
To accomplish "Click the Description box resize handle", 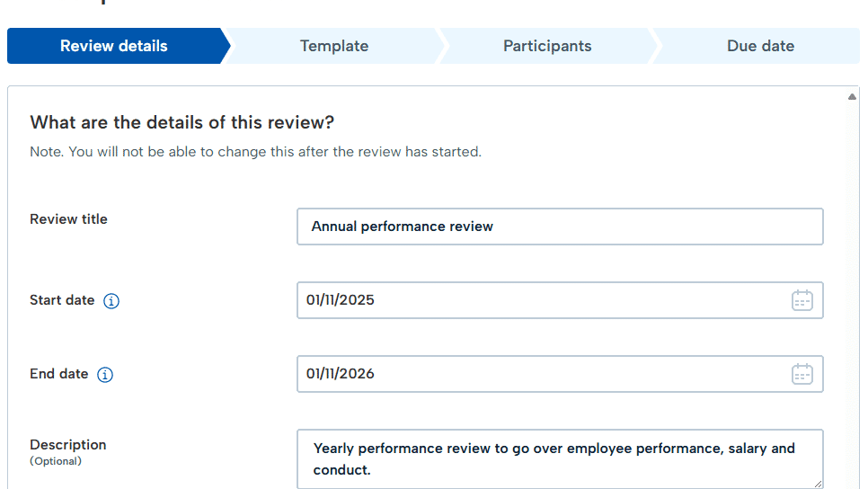I will (x=818, y=483).
